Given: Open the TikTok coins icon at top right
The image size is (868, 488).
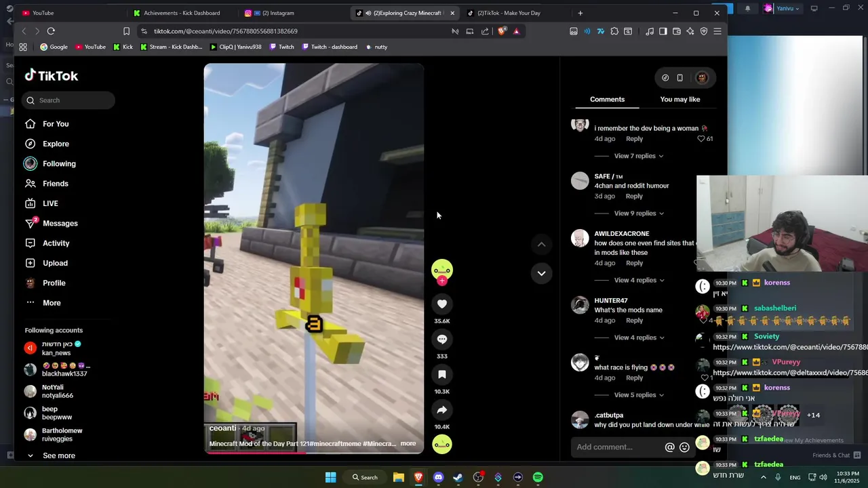Looking at the screenshot, I should pyautogui.click(x=665, y=77).
